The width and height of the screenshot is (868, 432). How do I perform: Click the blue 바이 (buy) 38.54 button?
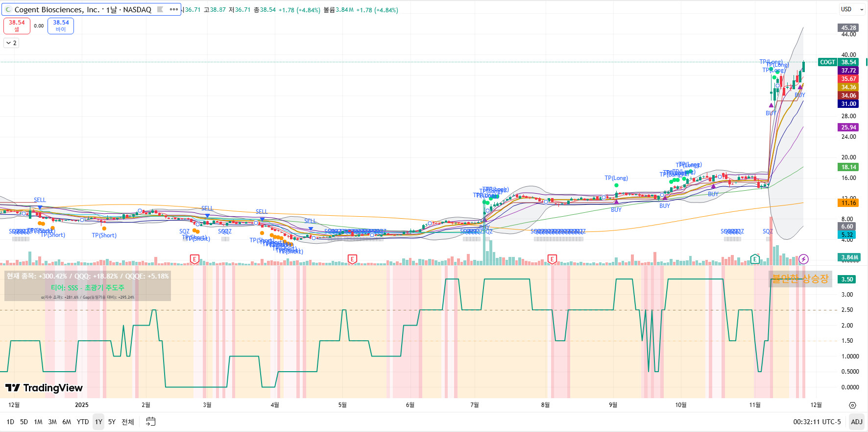point(61,26)
